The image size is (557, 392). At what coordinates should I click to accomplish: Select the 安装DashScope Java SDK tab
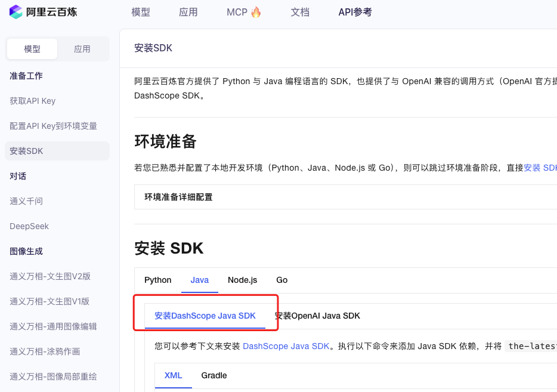pyautogui.click(x=205, y=316)
